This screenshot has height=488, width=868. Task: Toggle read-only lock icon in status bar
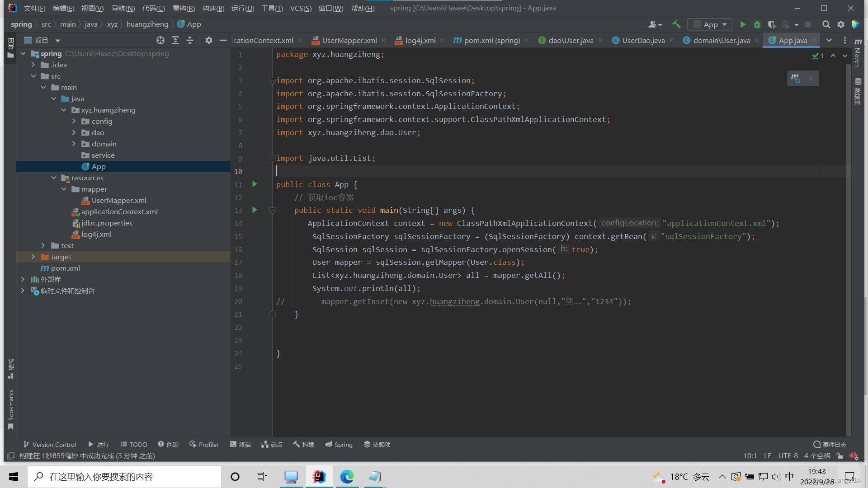tap(840, 456)
